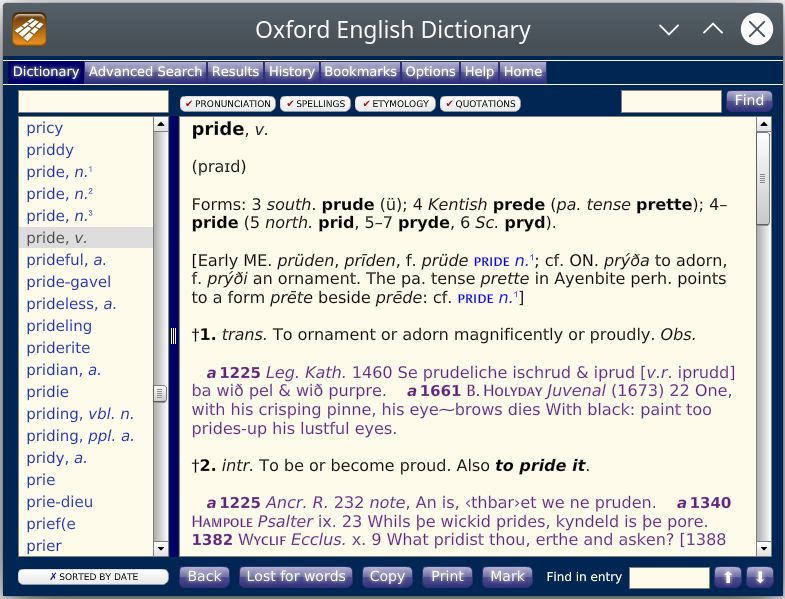Switch to the Bookmarks tab
The image size is (785, 599).
(360, 72)
